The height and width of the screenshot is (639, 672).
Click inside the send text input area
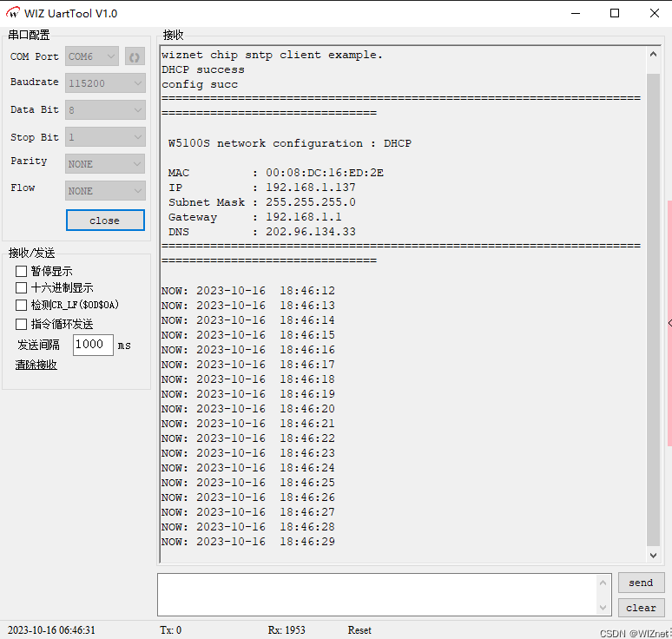pos(377,595)
